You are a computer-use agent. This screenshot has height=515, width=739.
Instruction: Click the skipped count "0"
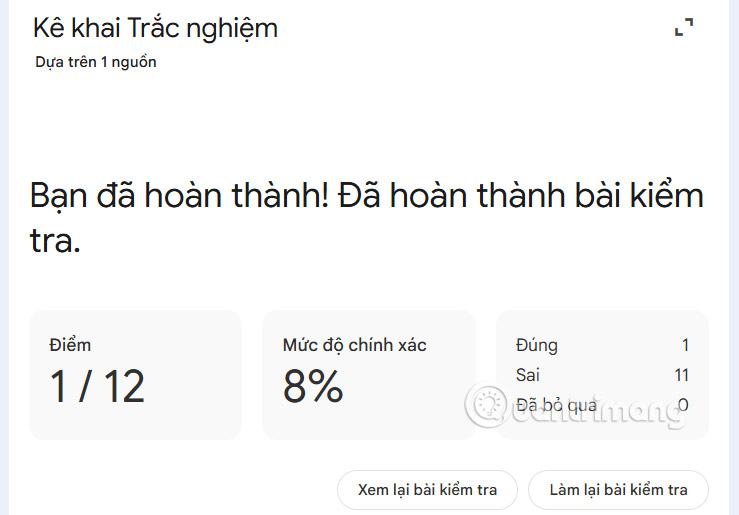pos(683,405)
